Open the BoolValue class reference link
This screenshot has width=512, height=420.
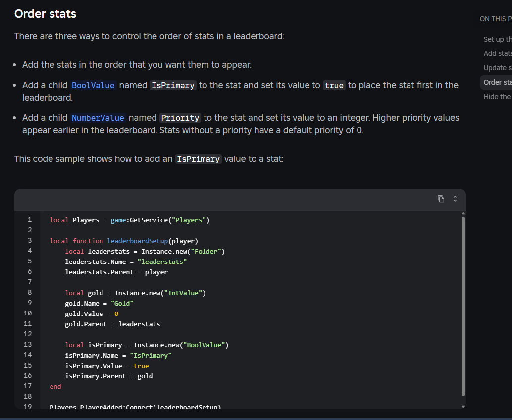tap(93, 85)
